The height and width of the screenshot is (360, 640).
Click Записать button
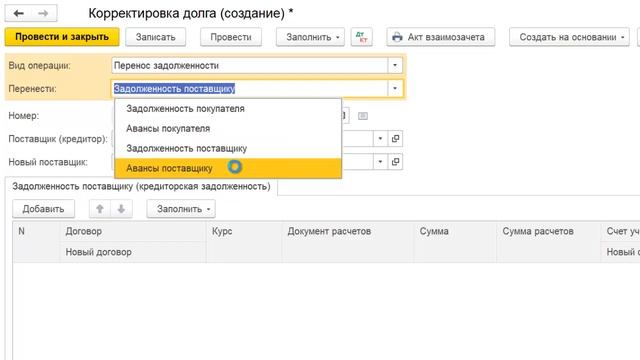point(156,37)
